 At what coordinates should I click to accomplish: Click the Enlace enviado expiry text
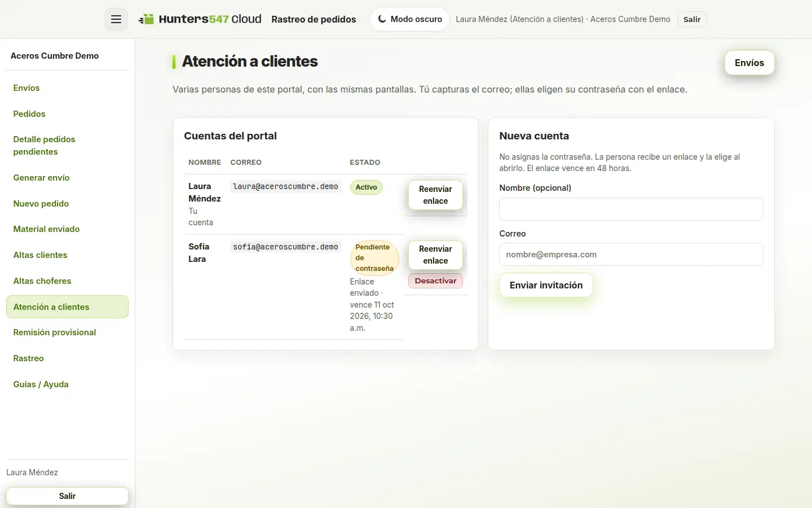pos(372,305)
